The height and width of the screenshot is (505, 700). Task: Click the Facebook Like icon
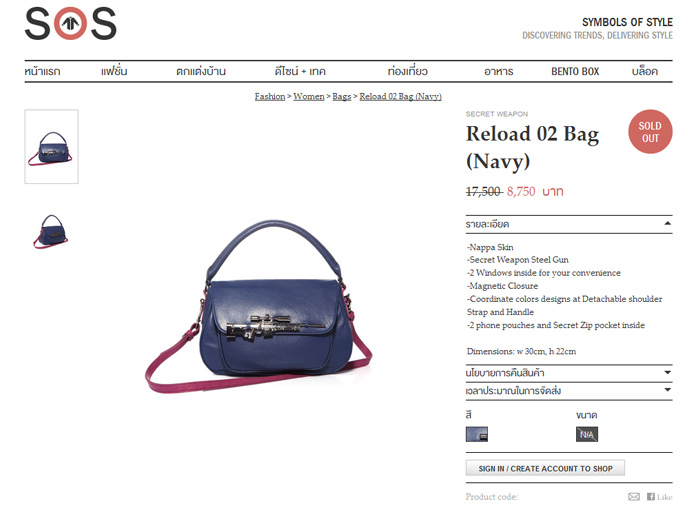659,497
